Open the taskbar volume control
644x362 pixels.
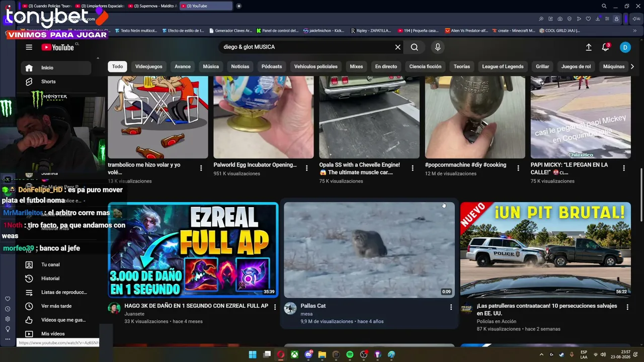coord(603,354)
